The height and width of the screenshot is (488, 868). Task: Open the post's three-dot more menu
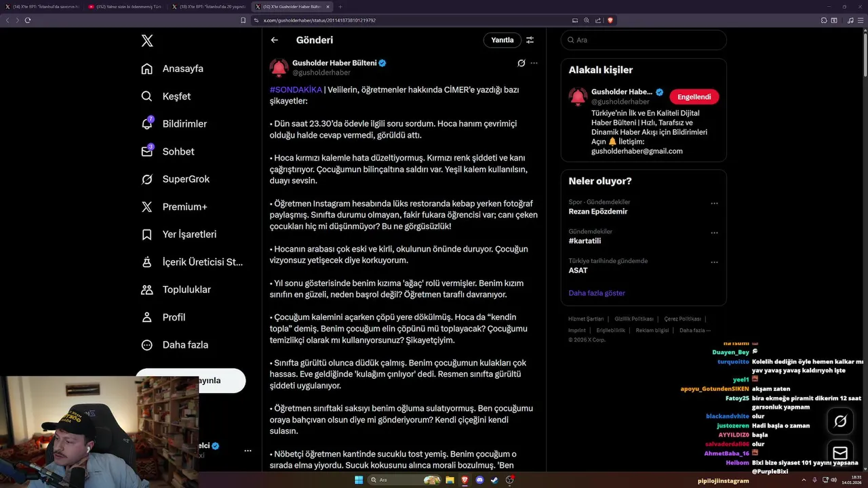[534, 63]
